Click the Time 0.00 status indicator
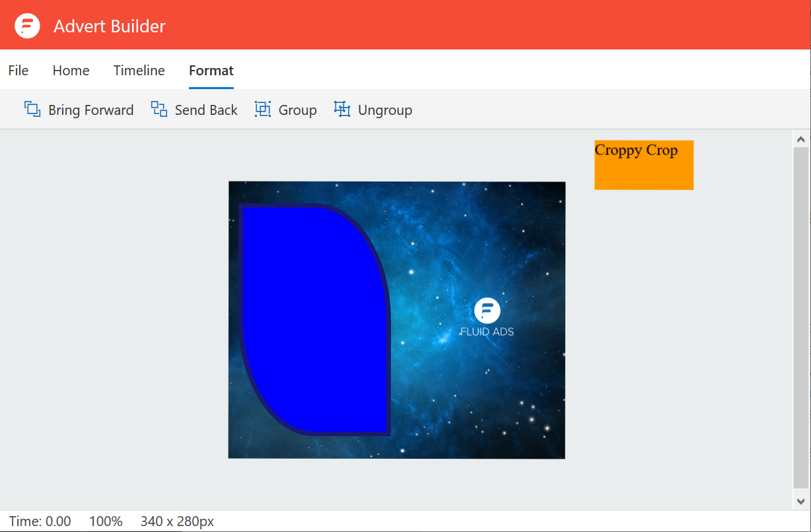This screenshot has height=532, width=811. click(x=40, y=521)
